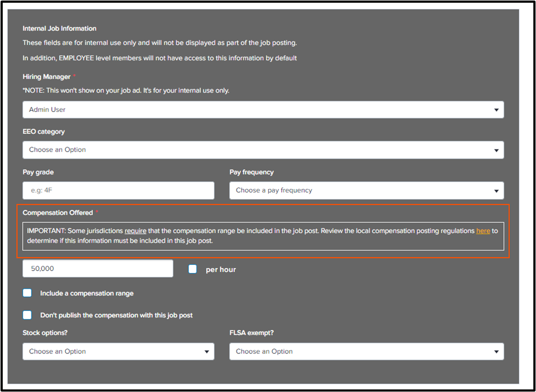Click the 'Hiring Manager' label text
The height and width of the screenshot is (392, 536).
pos(46,77)
